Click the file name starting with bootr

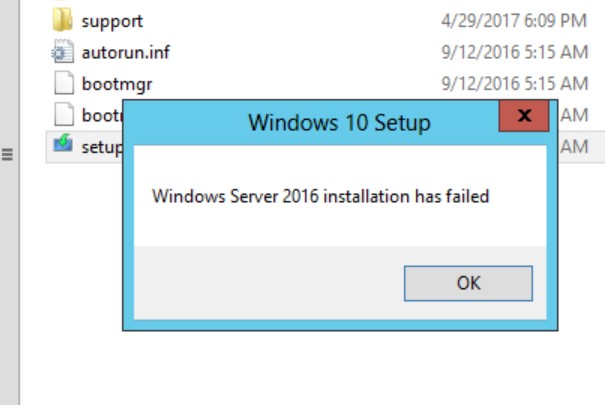point(101,115)
